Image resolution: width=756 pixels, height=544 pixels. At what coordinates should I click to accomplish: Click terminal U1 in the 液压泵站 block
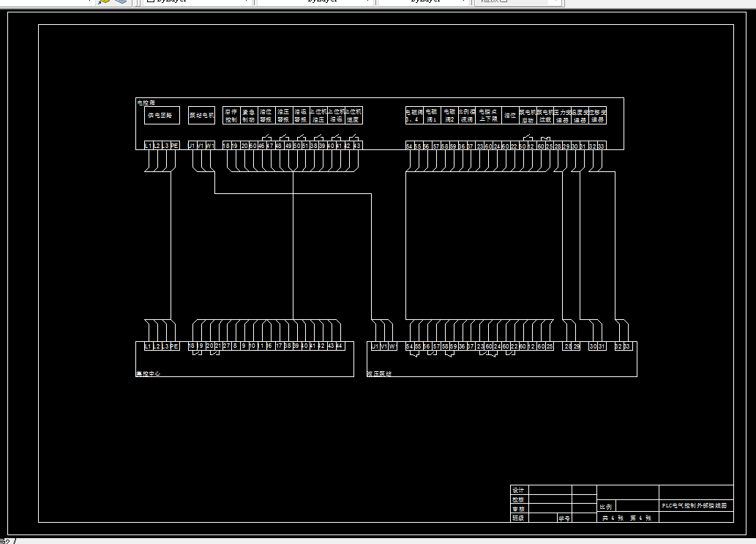click(x=375, y=346)
